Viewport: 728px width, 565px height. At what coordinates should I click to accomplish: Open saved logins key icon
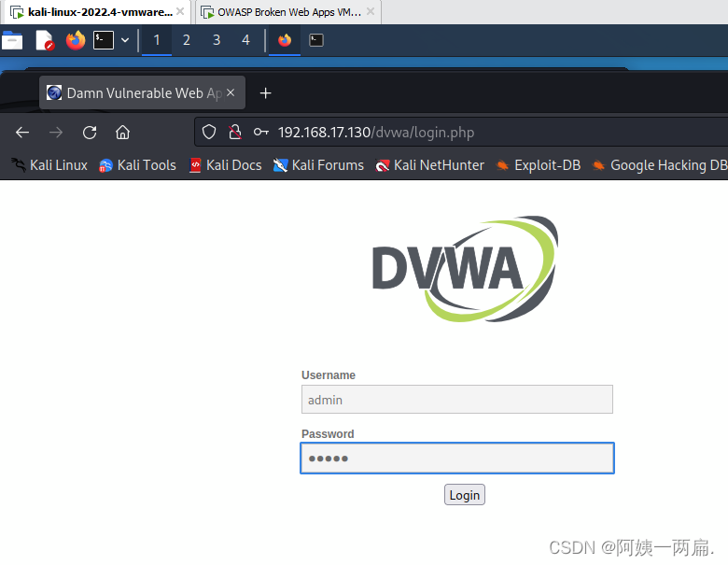coord(261,133)
